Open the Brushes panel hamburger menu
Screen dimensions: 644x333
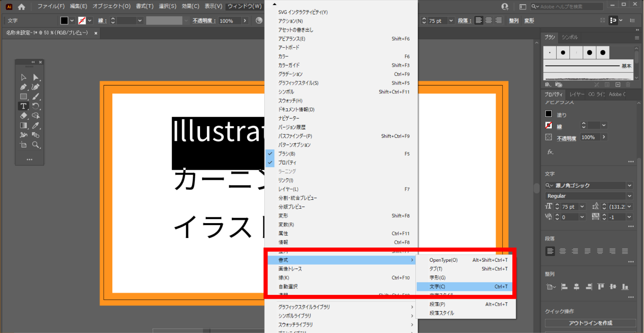click(x=637, y=38)
